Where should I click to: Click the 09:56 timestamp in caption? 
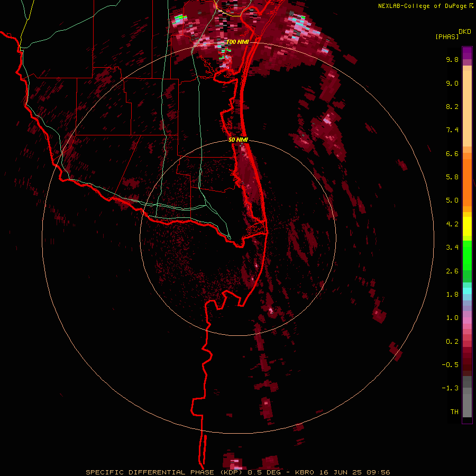click(x=378, y=472)
